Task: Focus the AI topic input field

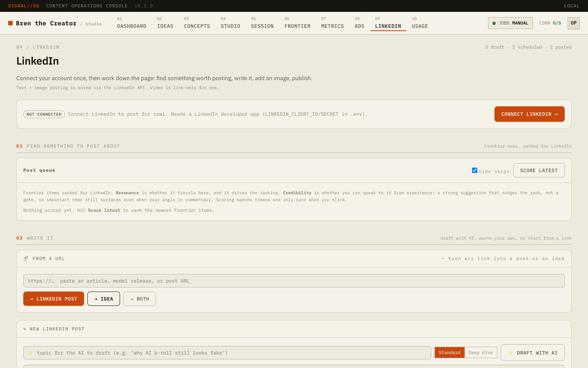Action: pos(227,353)
